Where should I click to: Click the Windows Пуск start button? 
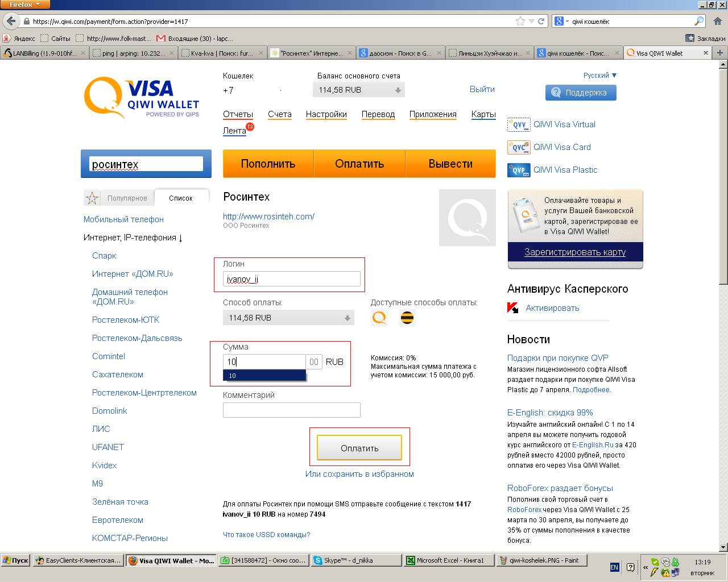pyautogui.click(x=15, y=560)
